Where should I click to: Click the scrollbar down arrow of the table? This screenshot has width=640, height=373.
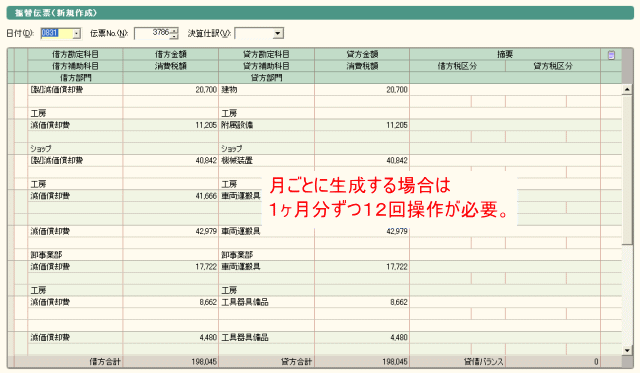point(627,350)
